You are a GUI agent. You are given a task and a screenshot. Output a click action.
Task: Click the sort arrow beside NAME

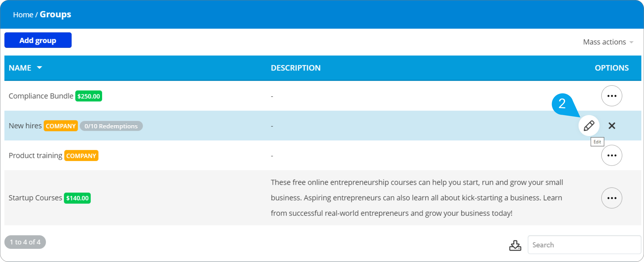click(39, 67)
